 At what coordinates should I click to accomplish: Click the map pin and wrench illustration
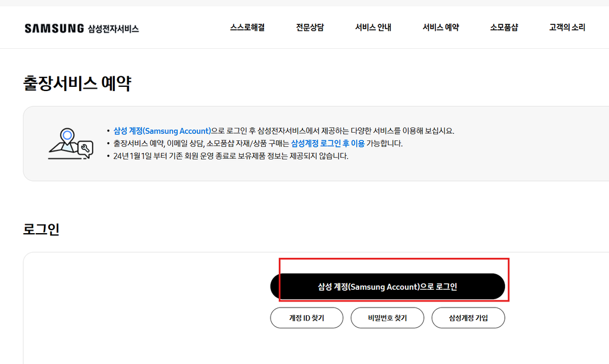(x=71, y=144)
